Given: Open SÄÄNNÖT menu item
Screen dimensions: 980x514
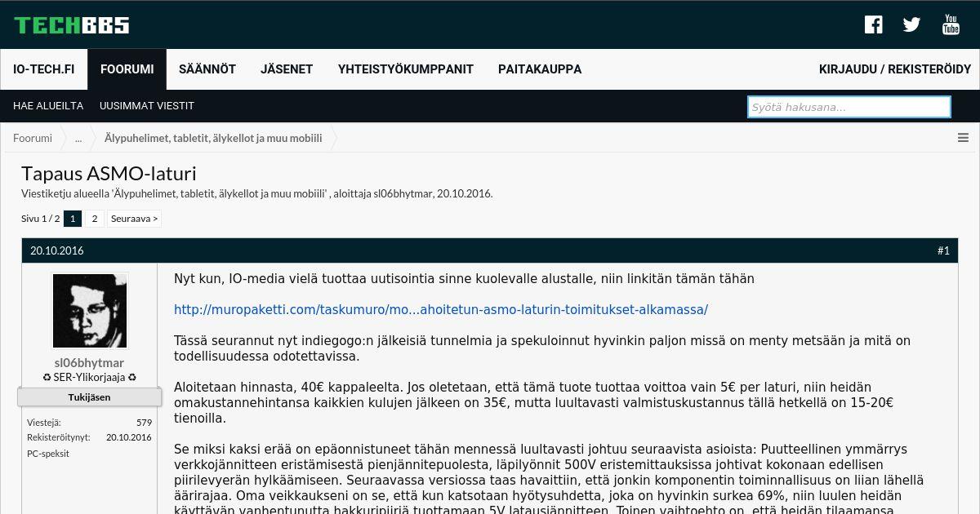Looking at the screenshot, I should (x=207, y=69).
